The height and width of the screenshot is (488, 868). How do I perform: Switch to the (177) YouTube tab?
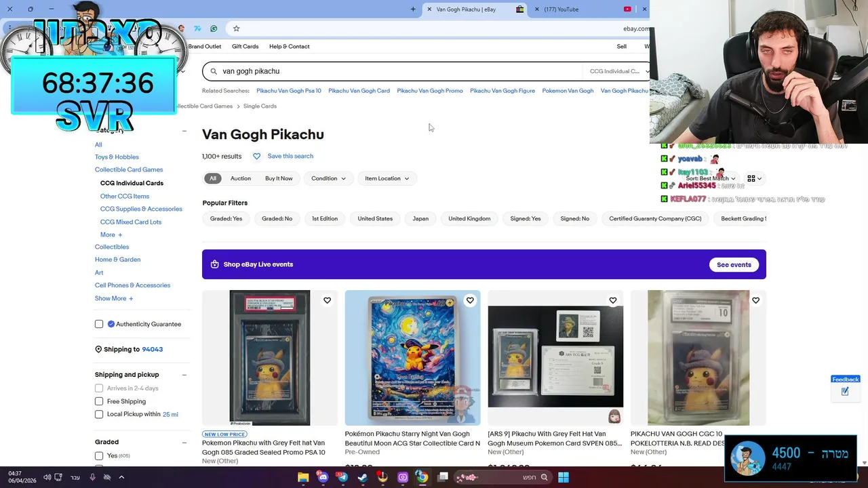583,9
